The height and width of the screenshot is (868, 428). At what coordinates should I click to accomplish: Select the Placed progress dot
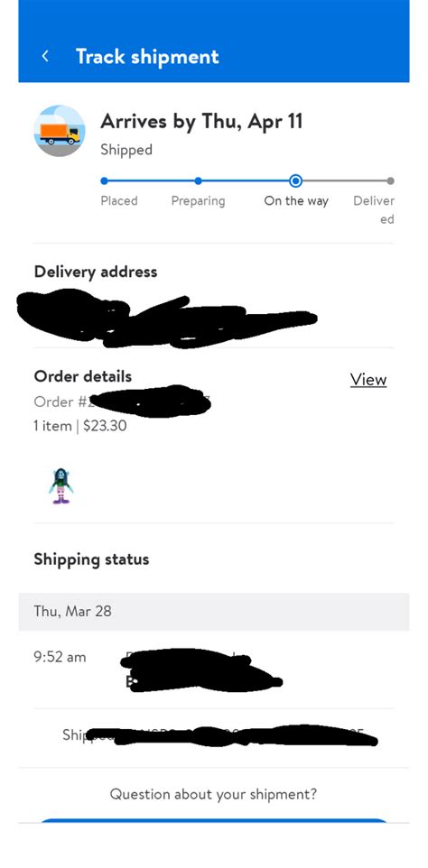104,180
